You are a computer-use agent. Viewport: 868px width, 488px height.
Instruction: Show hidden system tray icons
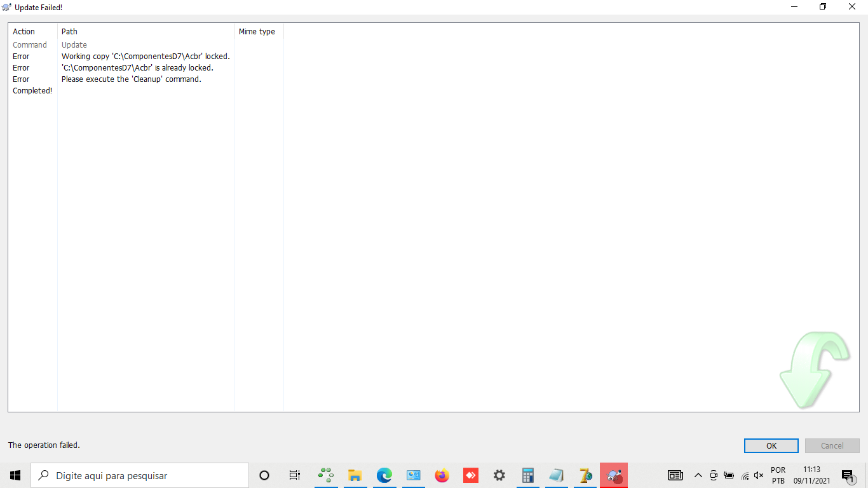[x=698, y=475]
